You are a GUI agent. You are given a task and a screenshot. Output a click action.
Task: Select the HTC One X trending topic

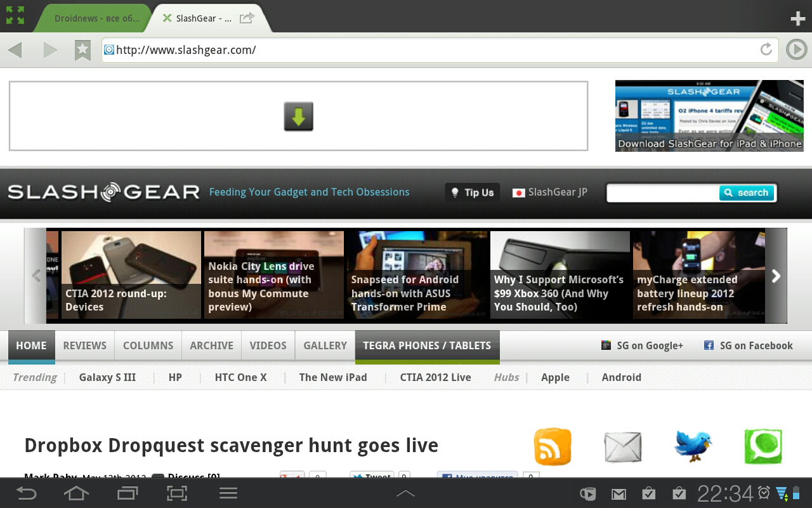240,377
